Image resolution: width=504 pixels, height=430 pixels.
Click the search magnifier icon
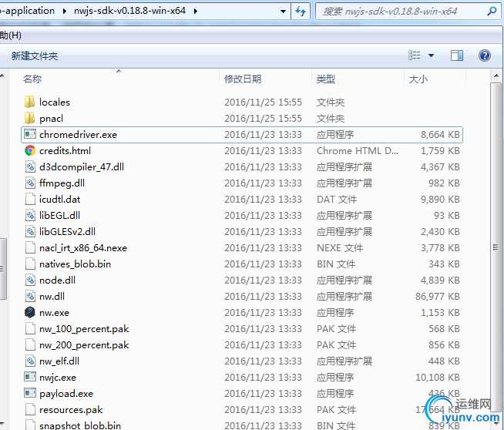pos(492,12)
